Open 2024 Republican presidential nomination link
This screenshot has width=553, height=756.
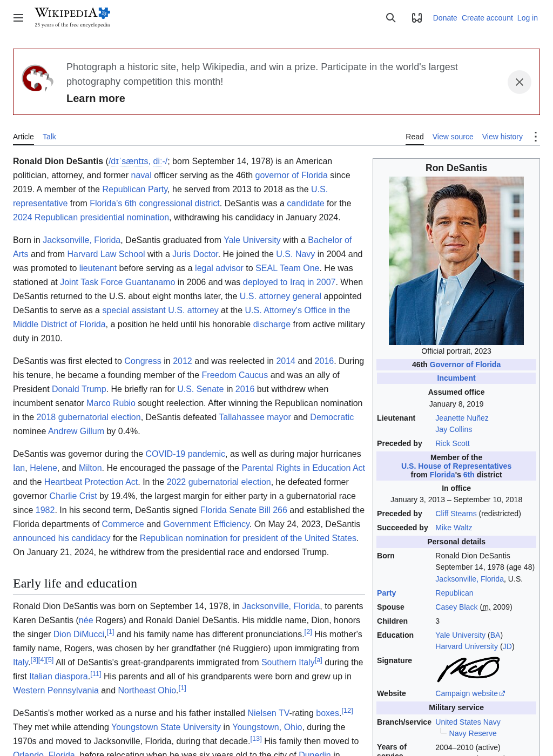pos(91,217)
